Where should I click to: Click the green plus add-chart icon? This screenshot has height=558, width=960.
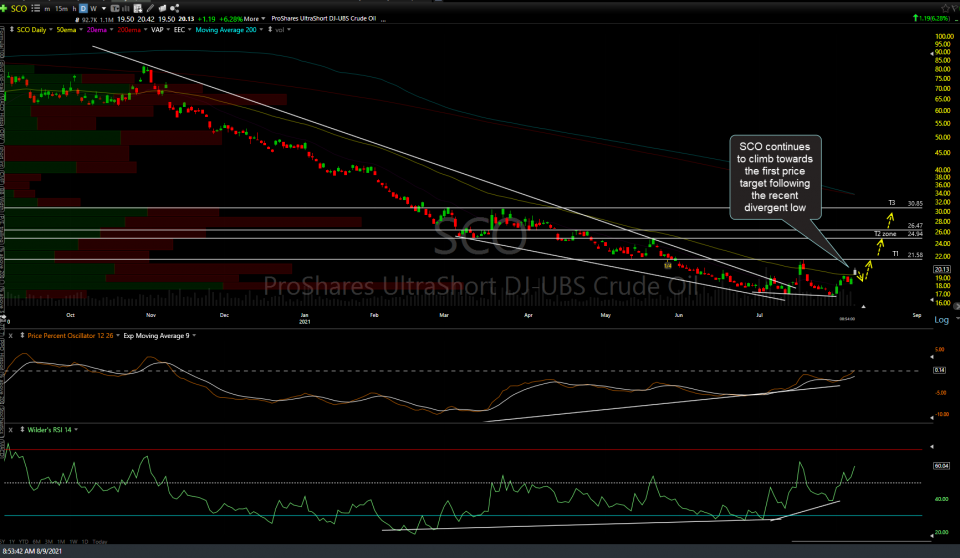tap(4, 9)
